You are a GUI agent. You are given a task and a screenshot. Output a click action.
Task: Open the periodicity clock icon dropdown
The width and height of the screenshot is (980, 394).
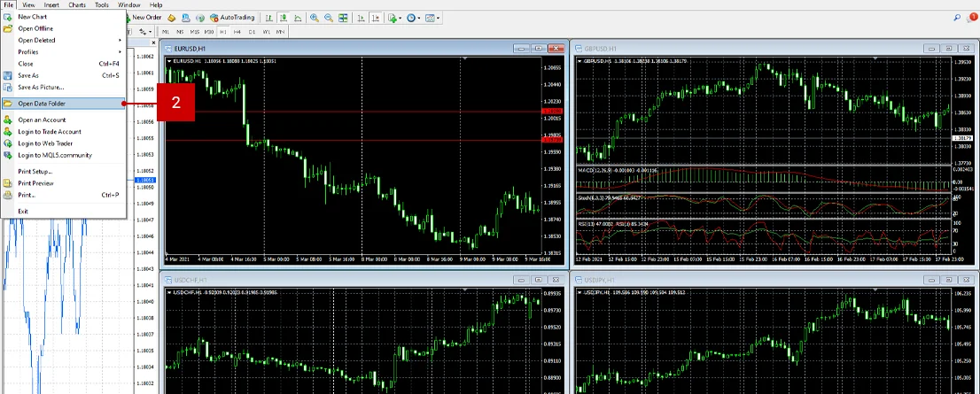tap(414, 18)
